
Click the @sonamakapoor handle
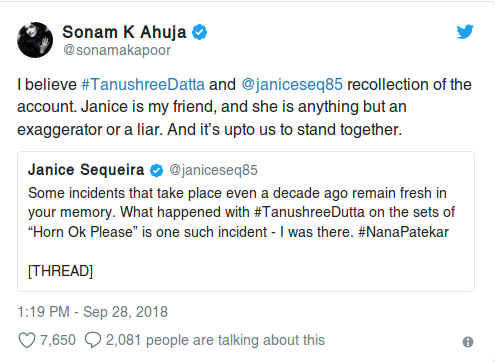pyautogui.click(x=117, y=50)
